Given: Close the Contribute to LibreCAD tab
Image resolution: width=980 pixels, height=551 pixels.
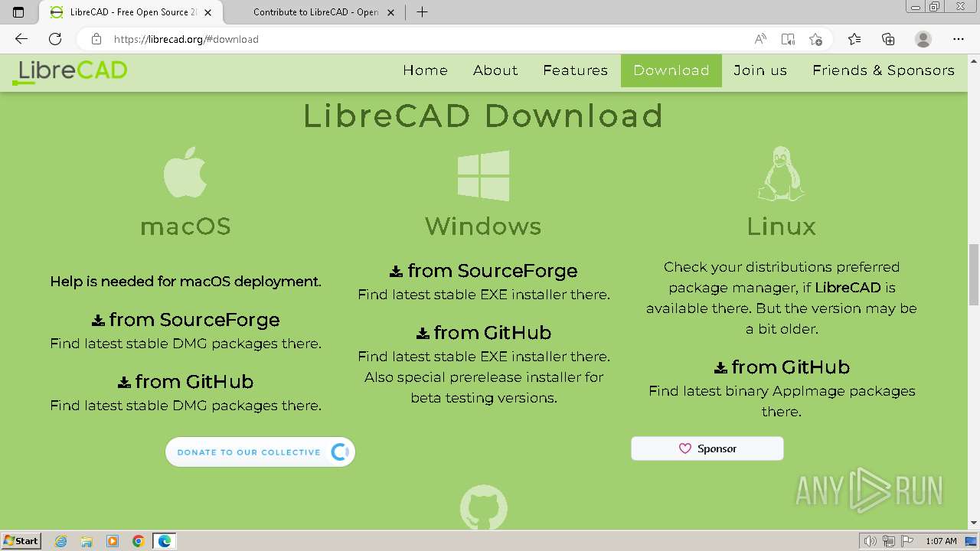Looking at the screenshot, I should pyautogui.click(x=392, y=12).
